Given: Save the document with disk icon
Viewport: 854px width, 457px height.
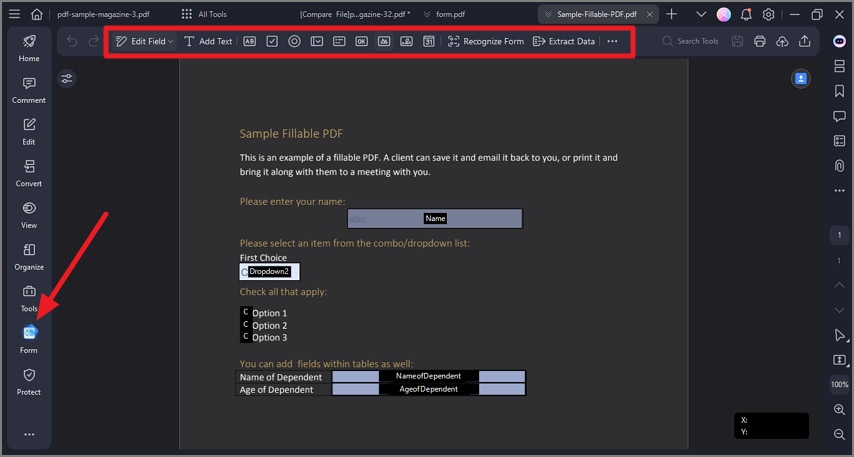Looking at the screenshot, I should pos(737,41).
